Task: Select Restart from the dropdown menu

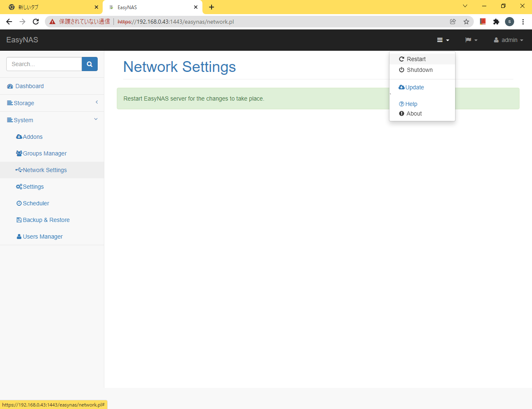Action: [x=416, y=59]
